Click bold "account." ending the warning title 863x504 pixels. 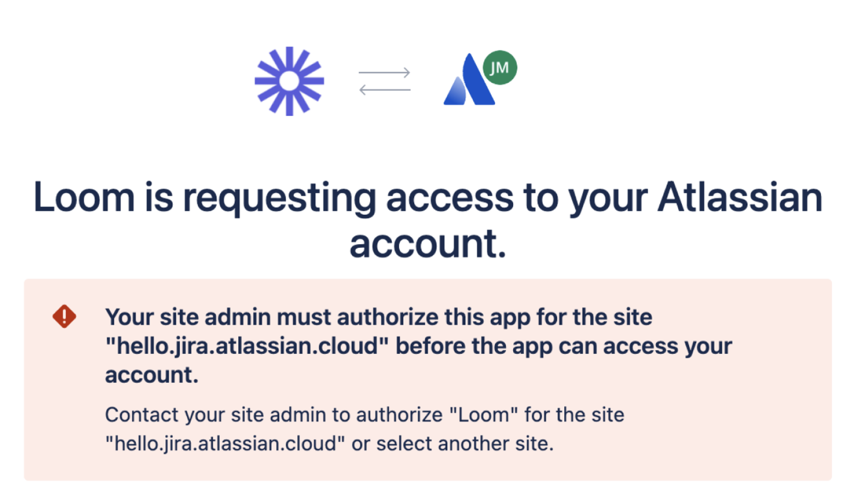[x=151, y=376]
